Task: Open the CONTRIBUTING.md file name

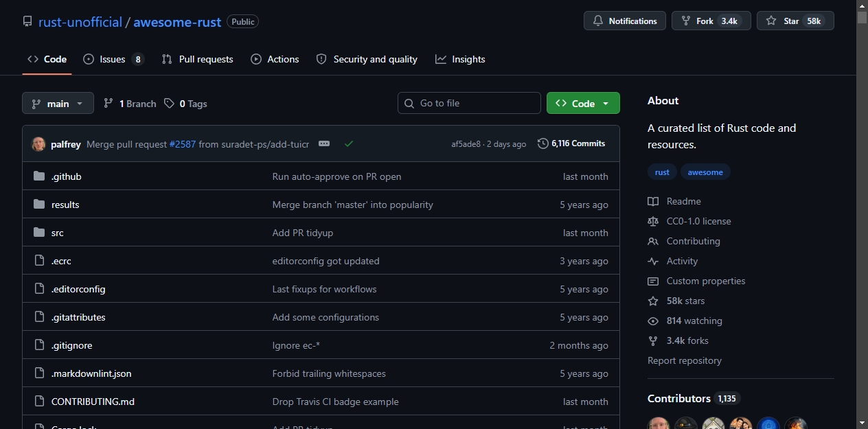Action: tap(93, 402)
